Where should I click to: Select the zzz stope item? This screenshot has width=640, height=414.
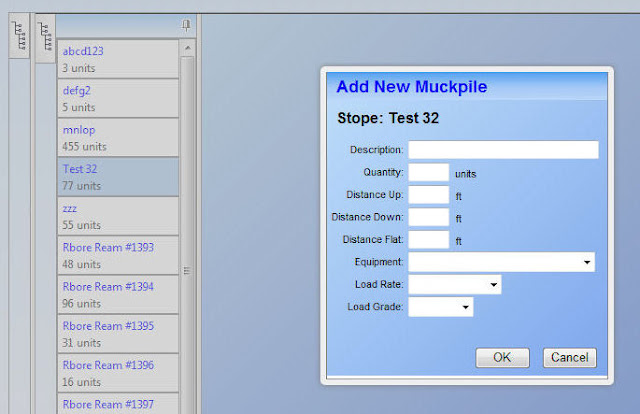pos(118,216)
